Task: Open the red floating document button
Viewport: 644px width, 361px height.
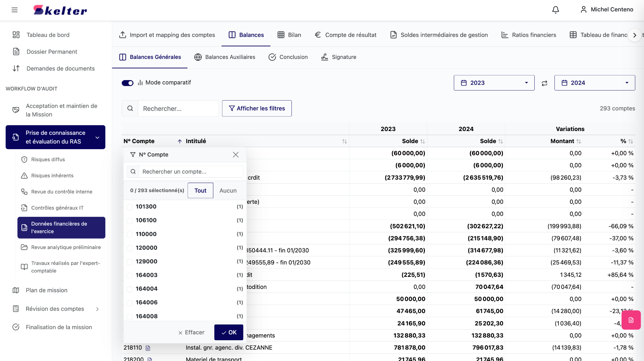Action: 631,320
